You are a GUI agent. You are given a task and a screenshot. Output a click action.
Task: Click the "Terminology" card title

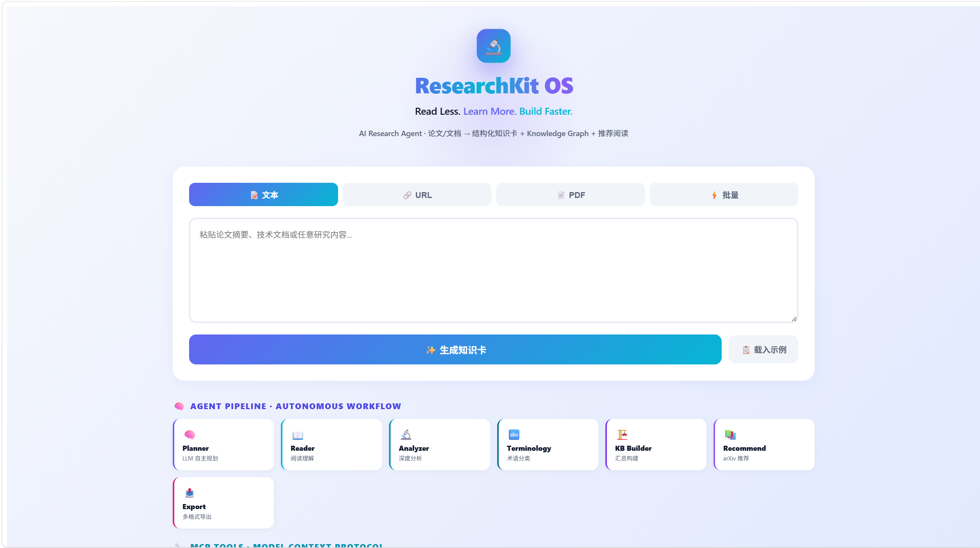[x=529, y=448]
